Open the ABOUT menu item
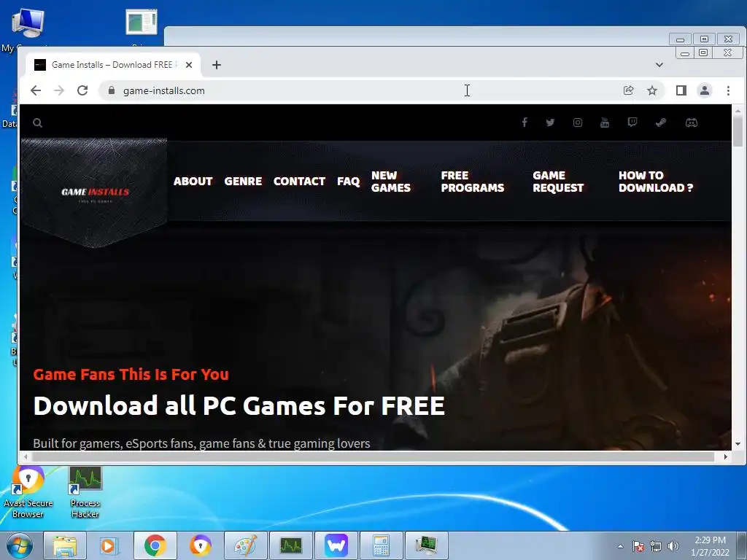 click(x=193, y=182)
